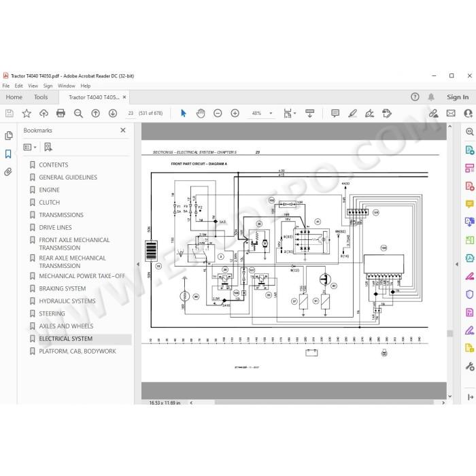This screenshot has height=476, width=476.
Task: Share link to file icon
Action: 434,114
